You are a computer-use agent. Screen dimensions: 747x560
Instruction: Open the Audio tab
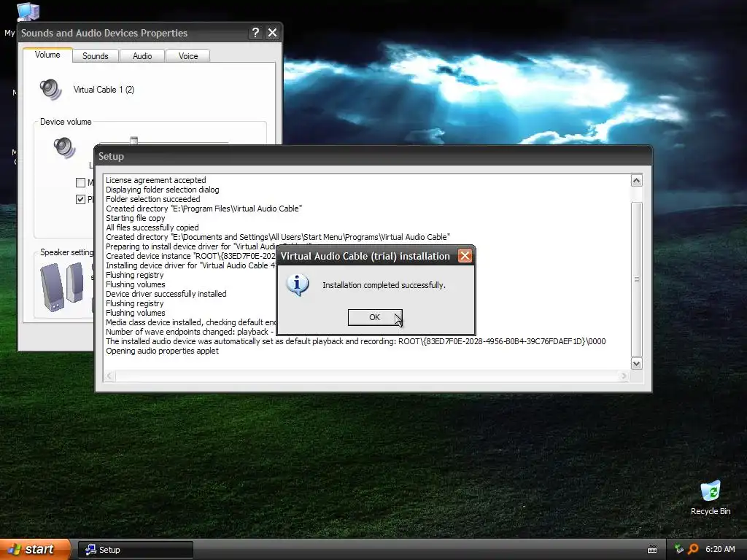(x=142, y=55)
